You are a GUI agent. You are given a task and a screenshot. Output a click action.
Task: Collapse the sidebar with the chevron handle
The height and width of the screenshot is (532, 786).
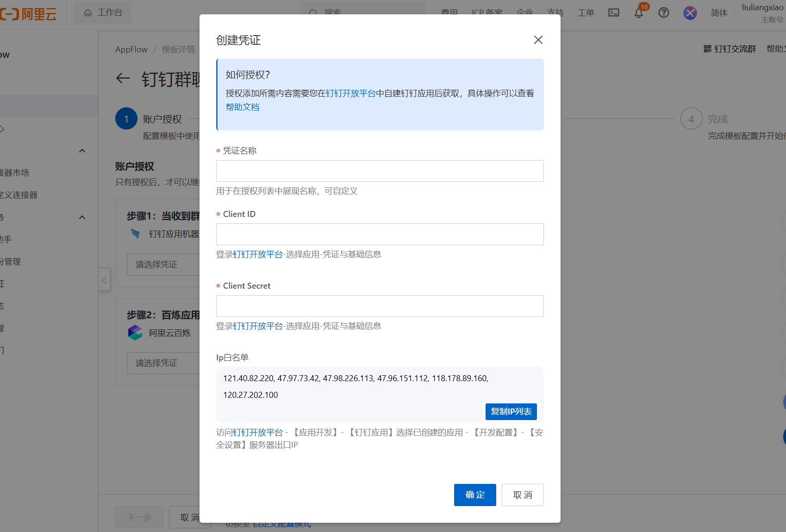pos(105,279)
